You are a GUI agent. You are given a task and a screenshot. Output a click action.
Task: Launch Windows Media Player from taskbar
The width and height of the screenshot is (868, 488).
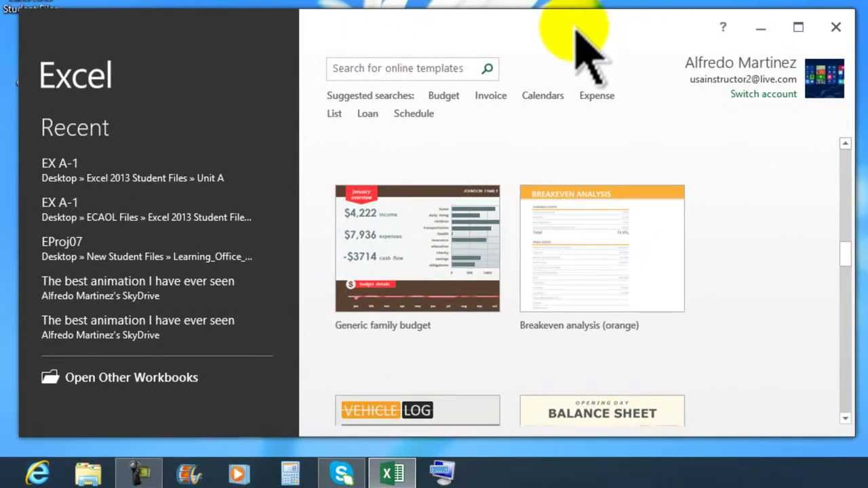pos(239,473)
